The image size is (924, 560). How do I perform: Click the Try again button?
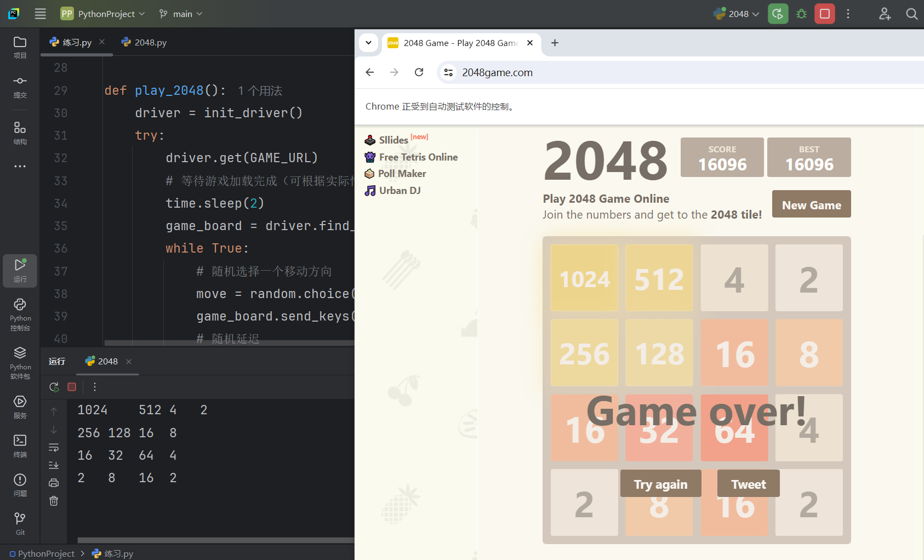(x=660, y=484)
